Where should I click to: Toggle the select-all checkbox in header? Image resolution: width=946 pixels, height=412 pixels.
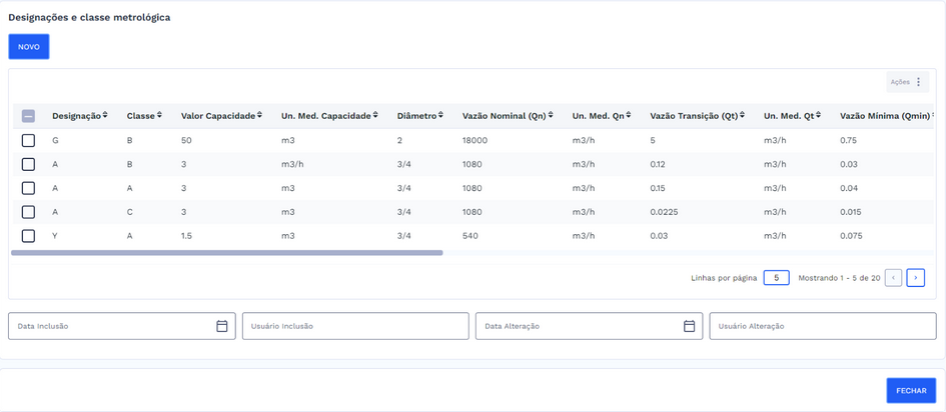(28, 116)
